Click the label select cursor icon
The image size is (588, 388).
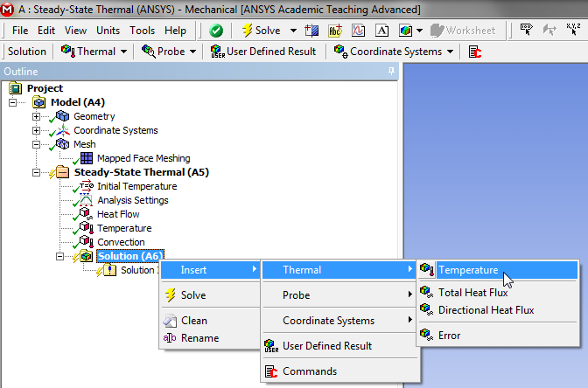(x=526, y=30)
